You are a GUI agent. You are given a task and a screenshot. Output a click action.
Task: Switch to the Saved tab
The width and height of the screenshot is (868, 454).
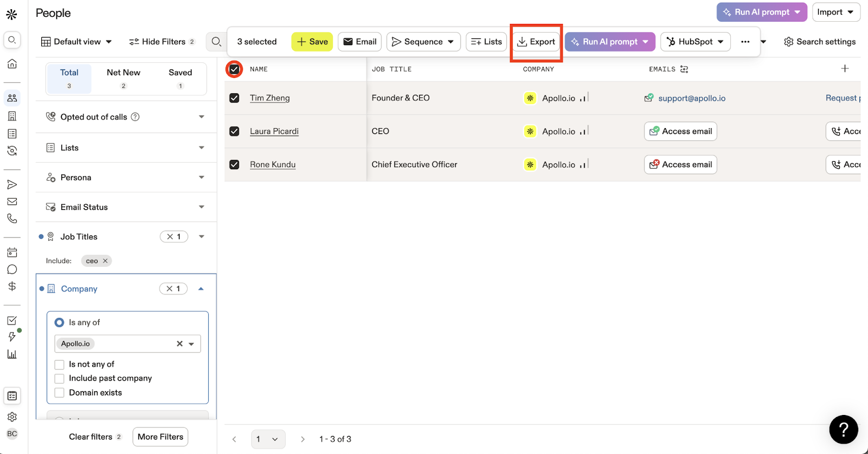[180, 79]
